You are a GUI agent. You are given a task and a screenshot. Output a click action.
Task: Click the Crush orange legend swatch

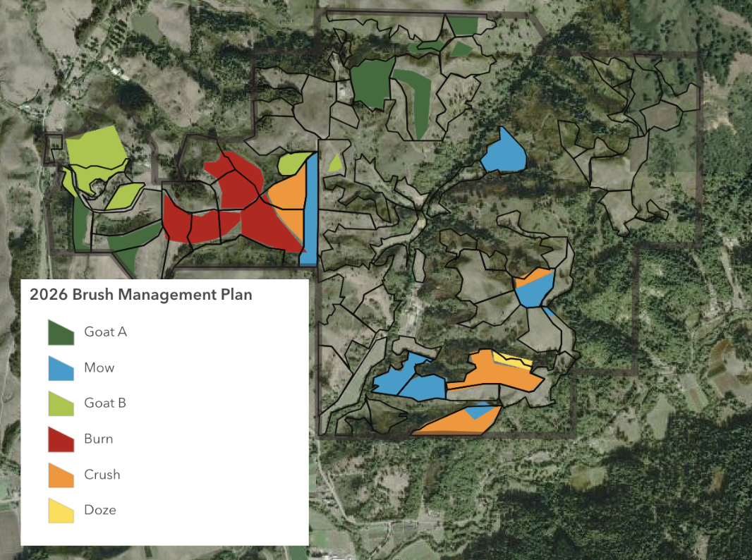pos(61,475)
